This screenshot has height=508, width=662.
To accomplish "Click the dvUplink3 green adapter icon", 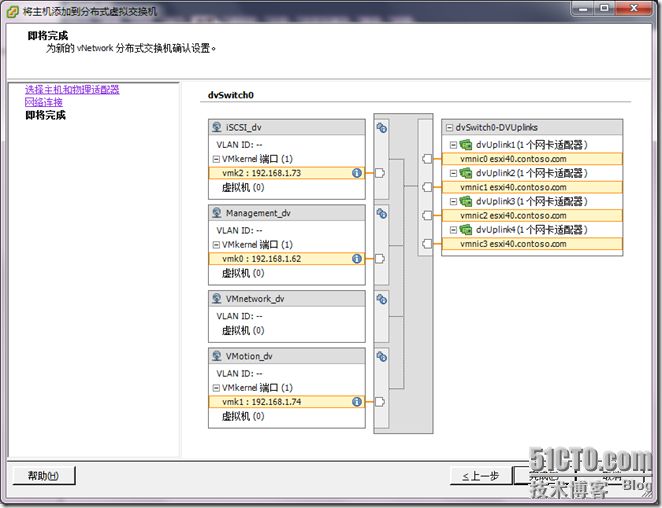I will 466,201.
